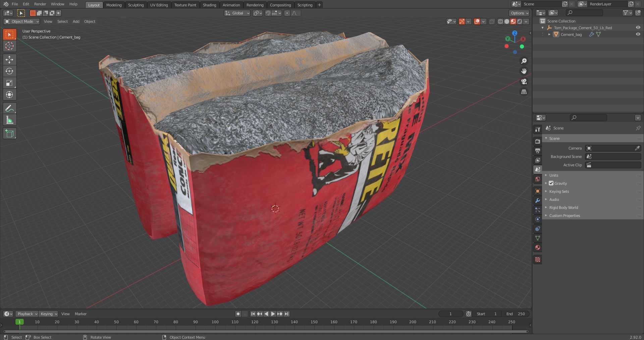Expand Custom Properties panel
Image resolution: width=644 pixels, height=340 pixels.
(x=565, y=216)
